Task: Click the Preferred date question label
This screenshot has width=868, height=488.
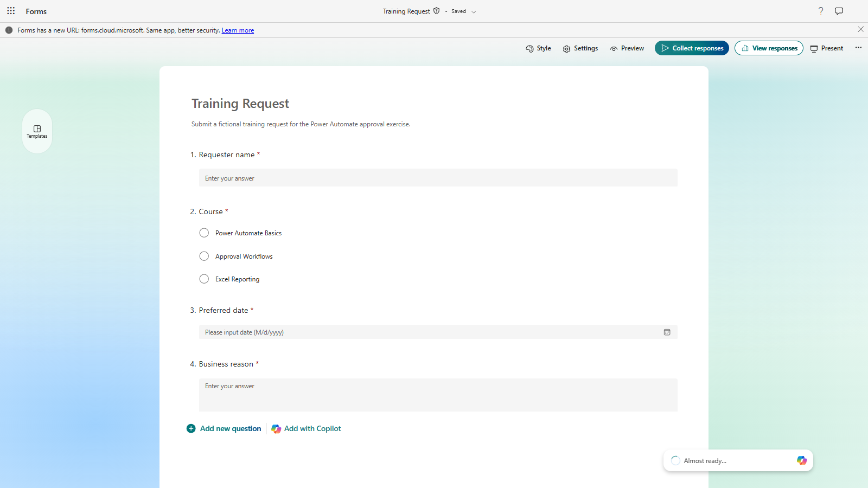Action: point(224,310)
